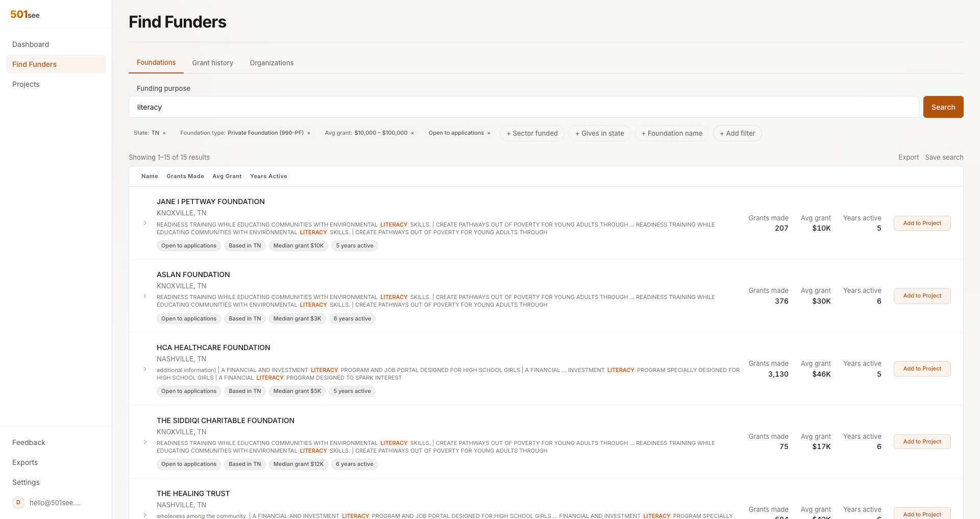Expand the Siddiqi Charitable Foundation row
Viewport: 980px width, 519px height.
145,442
